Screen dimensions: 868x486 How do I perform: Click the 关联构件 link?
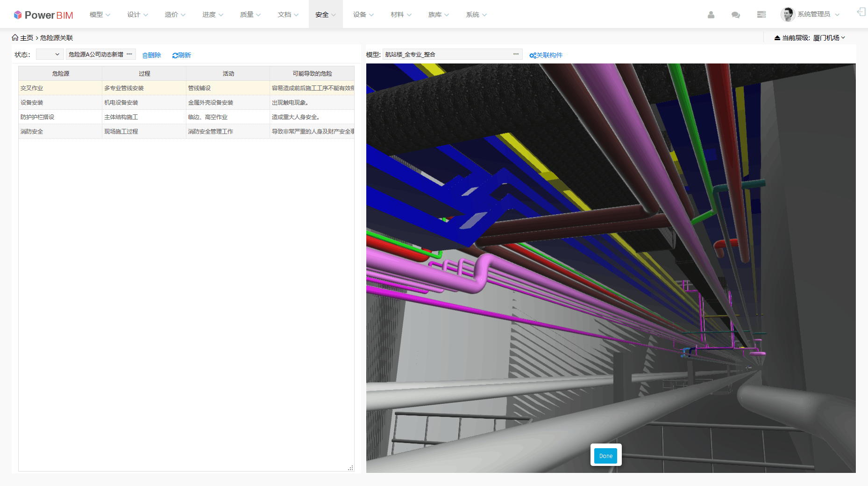click(x=546, y=55)
